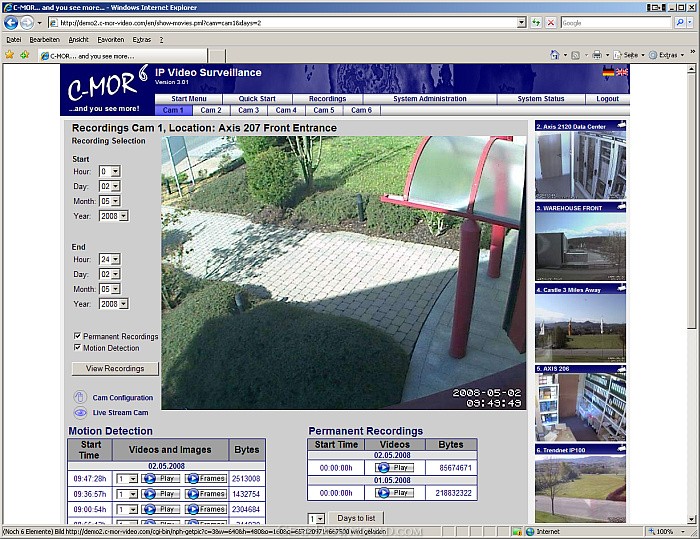The image size is (700, 539).
Task: Click the scrollbar down arrow
Action: point(691,519)
